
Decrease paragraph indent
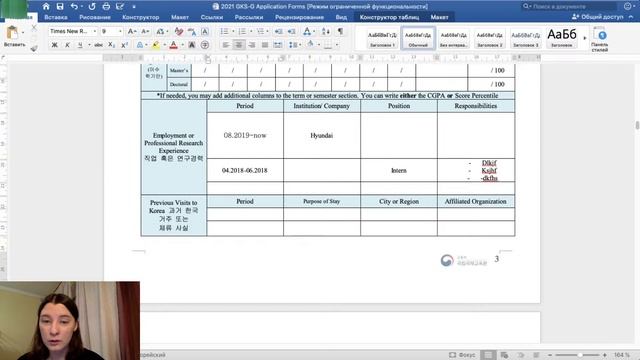click(278, 31)
